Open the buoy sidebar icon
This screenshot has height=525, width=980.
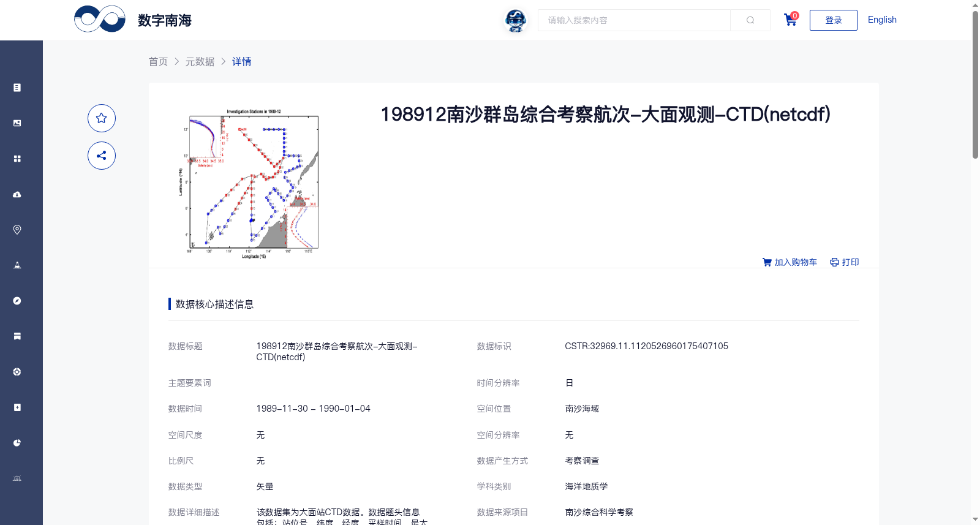[17, 265]
